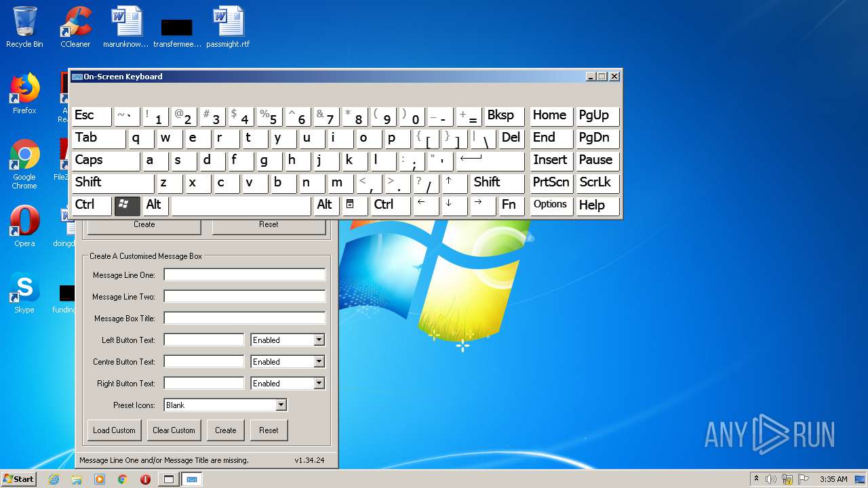Open the marunknow Word document icon

(x=126, y=27)
